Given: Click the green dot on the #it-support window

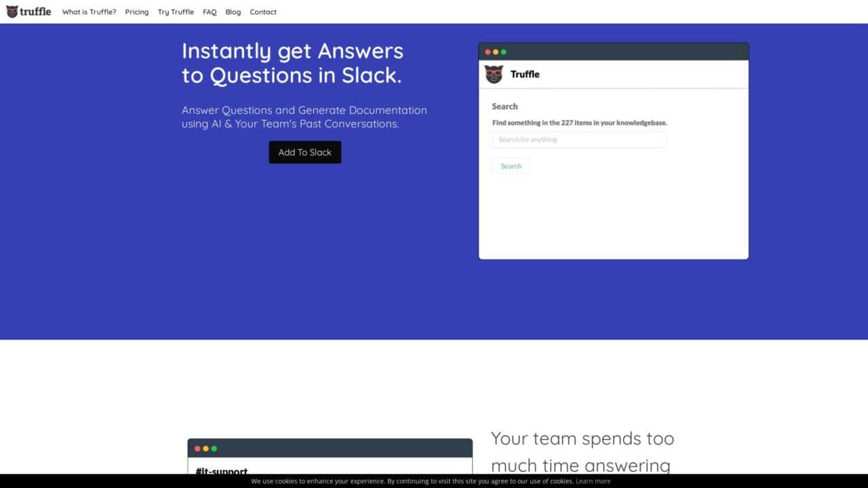Looking at the screenshot, I should pos(213,448).
